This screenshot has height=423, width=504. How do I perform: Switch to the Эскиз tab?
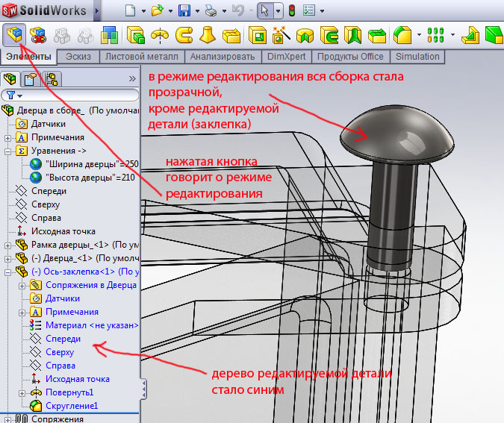[x=78, y=57]
